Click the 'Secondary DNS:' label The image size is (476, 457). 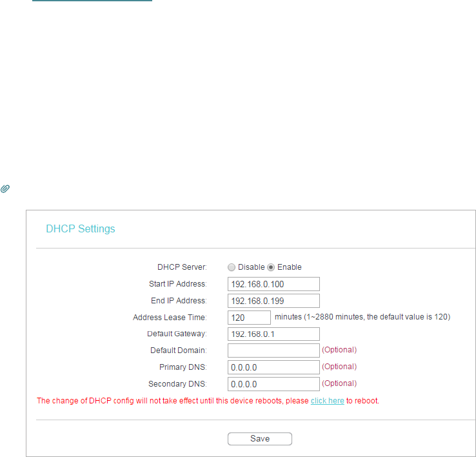177,384
